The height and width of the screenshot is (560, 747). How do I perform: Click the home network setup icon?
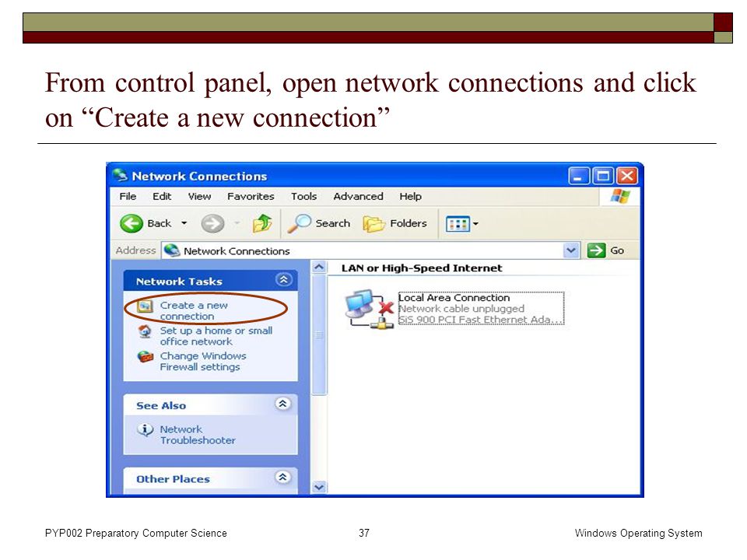pyautogui.click(x=145, y=331)
